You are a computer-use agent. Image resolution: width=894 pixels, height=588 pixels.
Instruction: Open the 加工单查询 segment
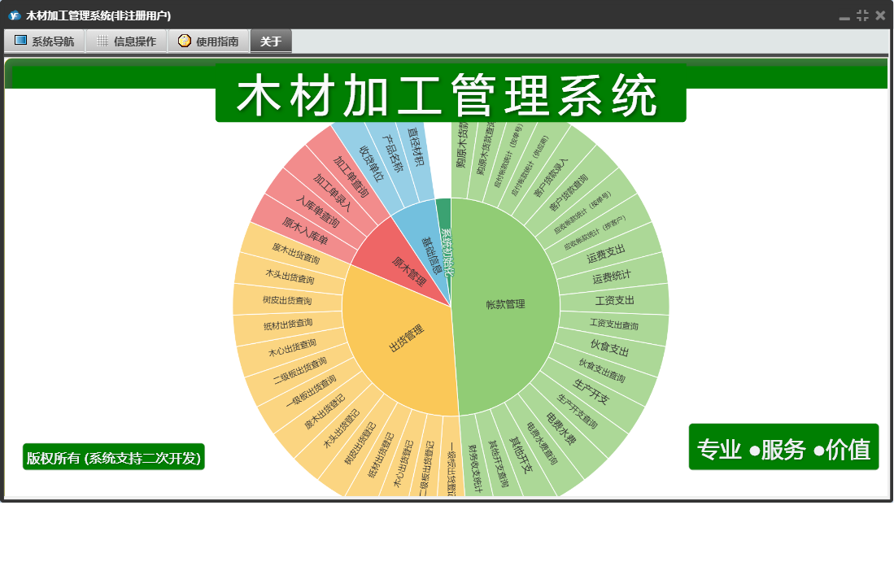pyautogui.click(x=350, y=176)
